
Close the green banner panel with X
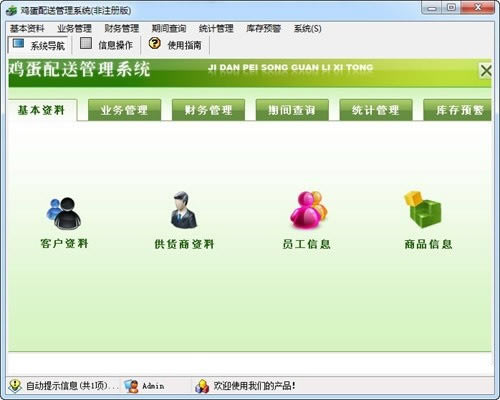[486, 71]
